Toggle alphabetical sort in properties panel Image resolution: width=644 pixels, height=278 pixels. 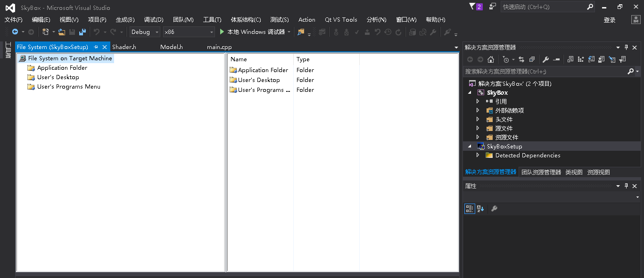tap(480, 209)
